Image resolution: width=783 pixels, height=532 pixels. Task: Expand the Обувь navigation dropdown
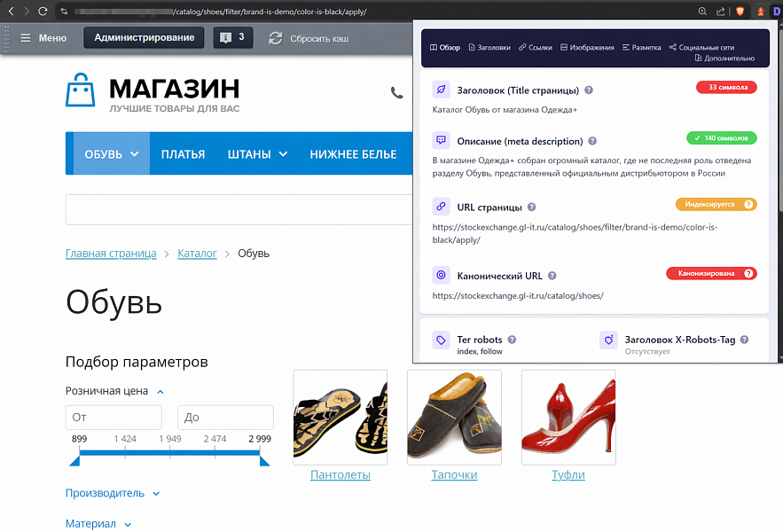[112, 154]
